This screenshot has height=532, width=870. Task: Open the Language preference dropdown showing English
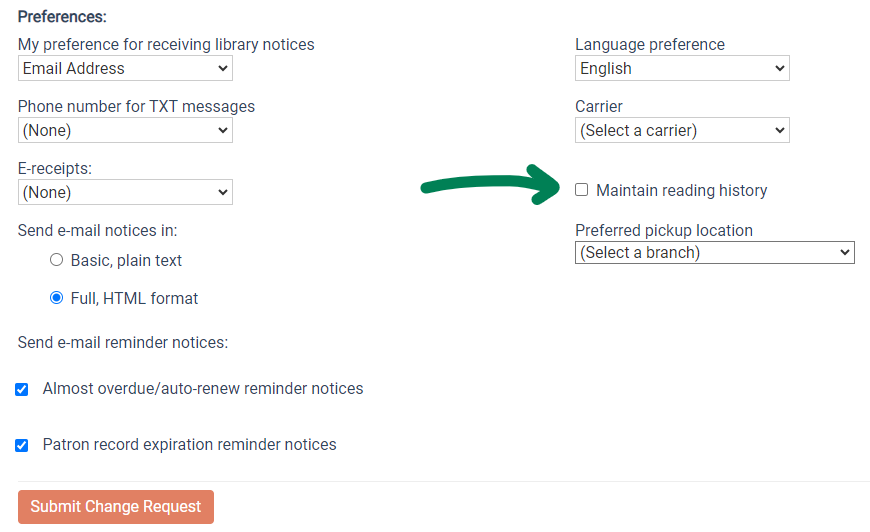point(682,69)
